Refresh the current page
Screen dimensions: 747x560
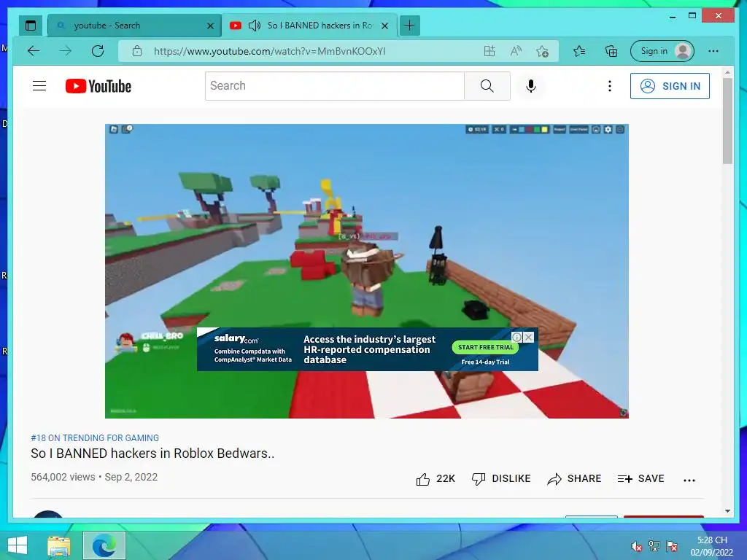coord(98,51)
